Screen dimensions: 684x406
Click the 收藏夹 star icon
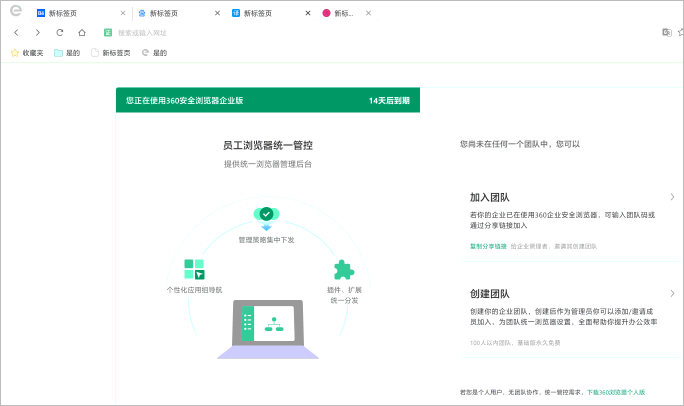point(15,53)
